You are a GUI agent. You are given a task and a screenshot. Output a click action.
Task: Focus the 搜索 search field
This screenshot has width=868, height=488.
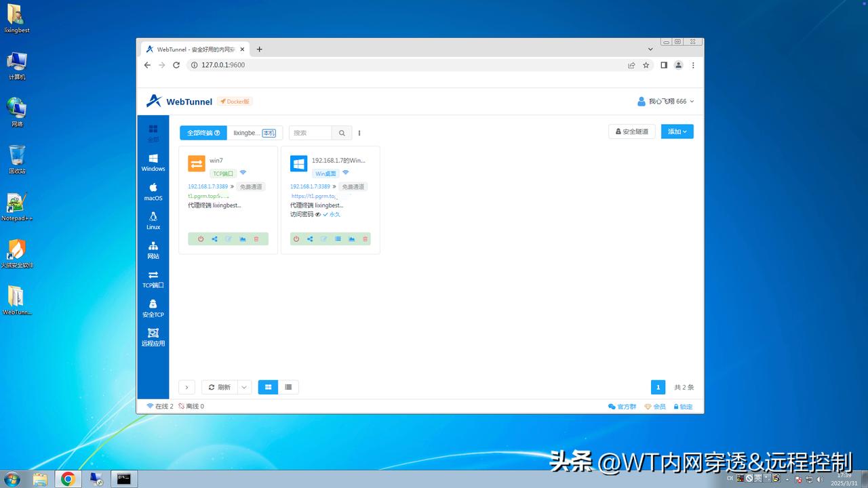click(x=311, y=133)
